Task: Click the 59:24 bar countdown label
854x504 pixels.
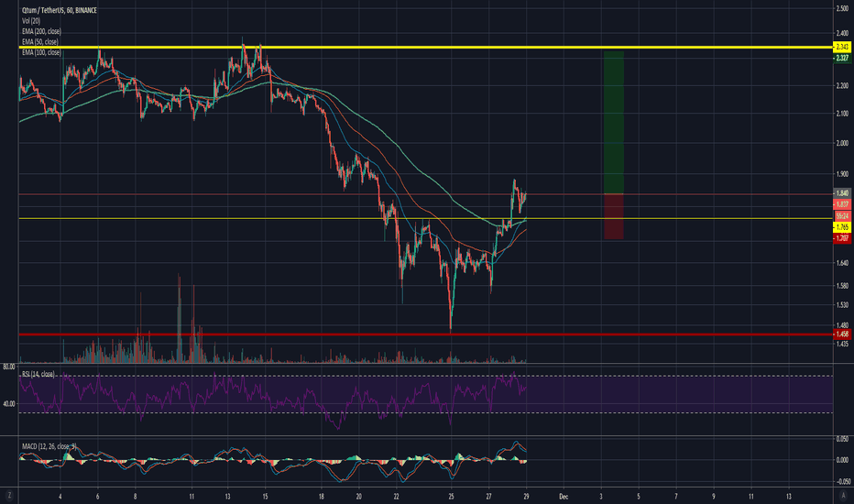Action: coord(842,215)
